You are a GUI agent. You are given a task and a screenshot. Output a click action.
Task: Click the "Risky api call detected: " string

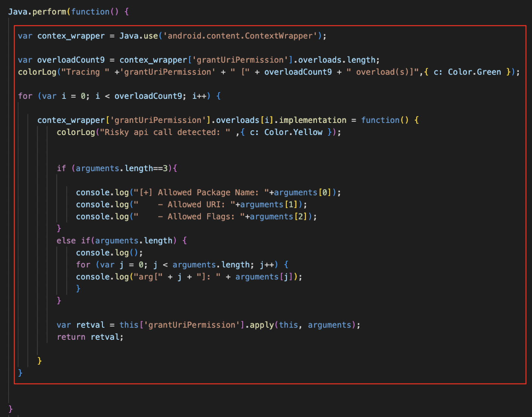click(165, 132)
